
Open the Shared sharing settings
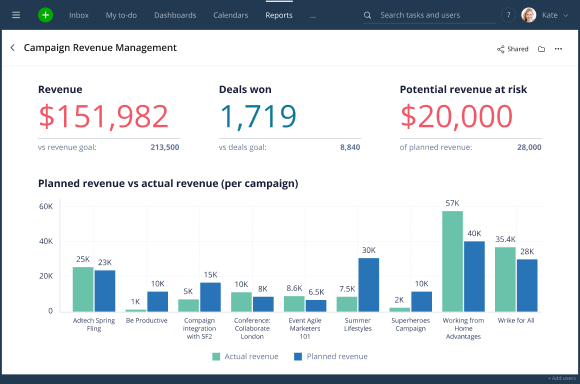513,49
